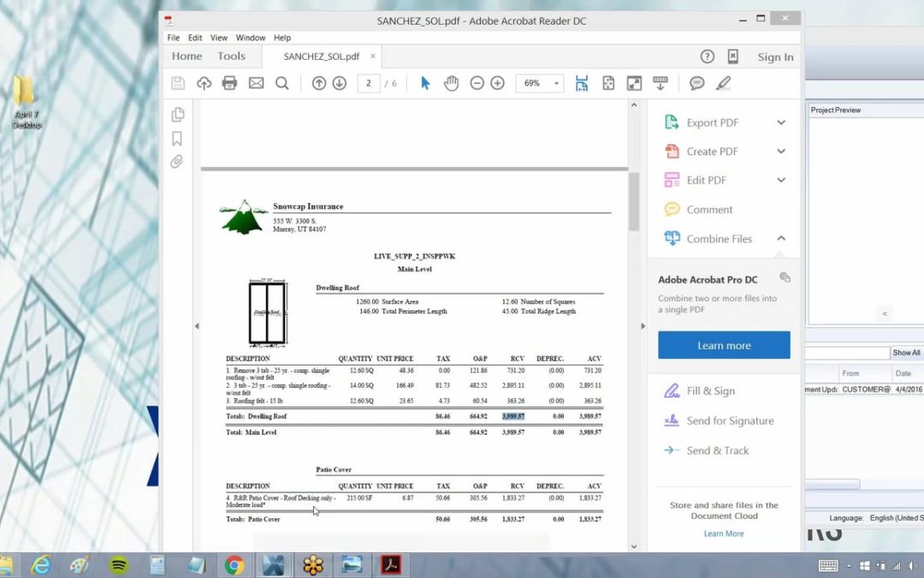Screen dimensions: 924x578
Task: Open the April 7 Desktop folder icon
Action: click(x=26, y=101)
